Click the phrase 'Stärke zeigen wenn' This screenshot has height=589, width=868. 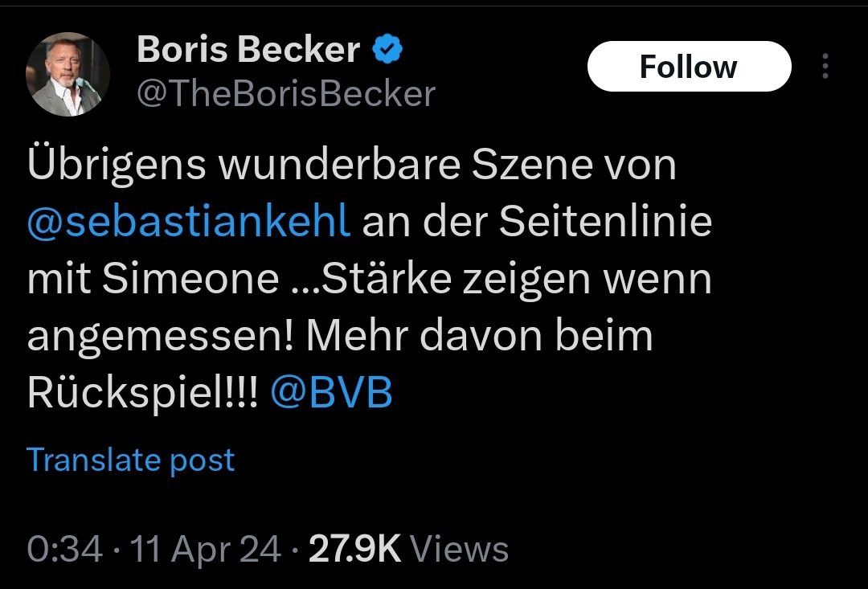point(517,279)
